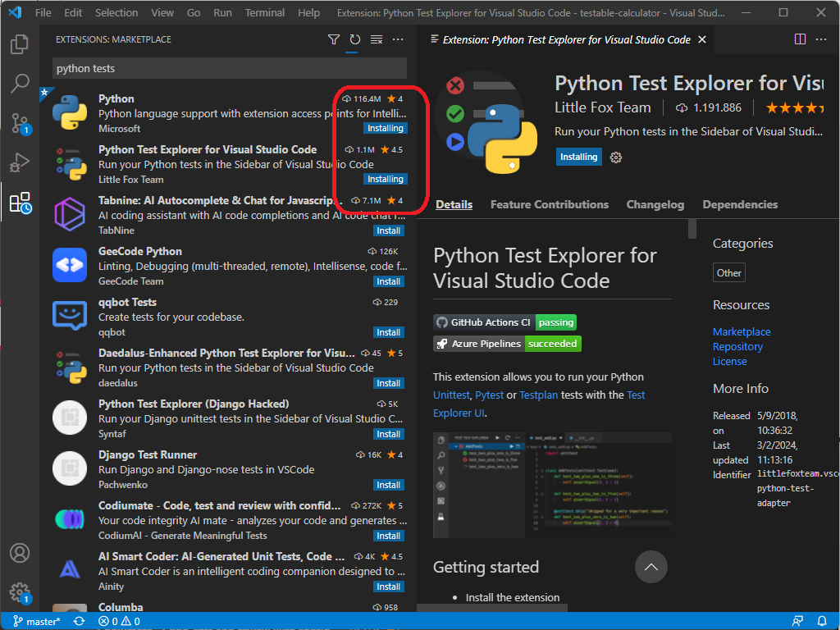
Task: Clear extensions search results icon
Action: (x=377, y=39)
